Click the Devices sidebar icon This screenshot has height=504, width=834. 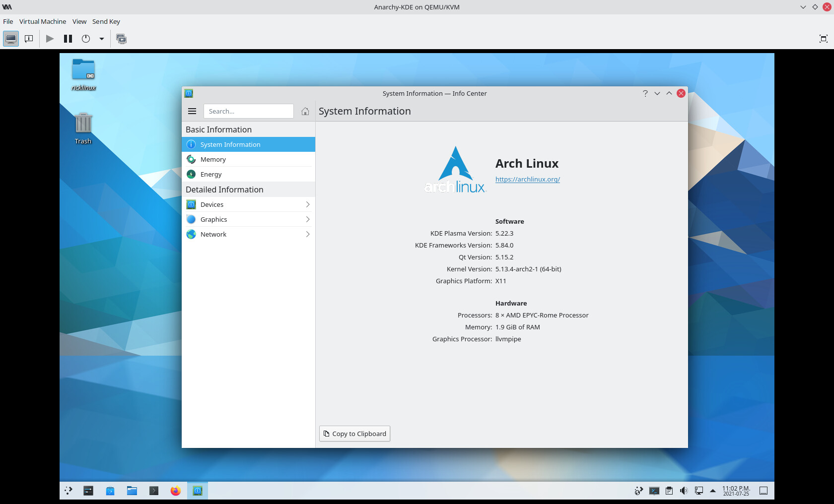(x=191, y=204)
